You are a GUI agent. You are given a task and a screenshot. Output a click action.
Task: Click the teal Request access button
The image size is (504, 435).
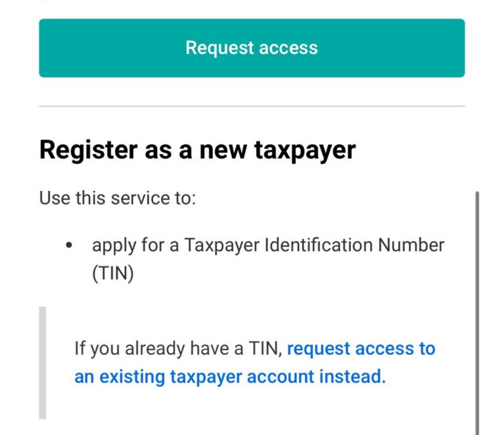pyautogui.click(x=251, y=48)
